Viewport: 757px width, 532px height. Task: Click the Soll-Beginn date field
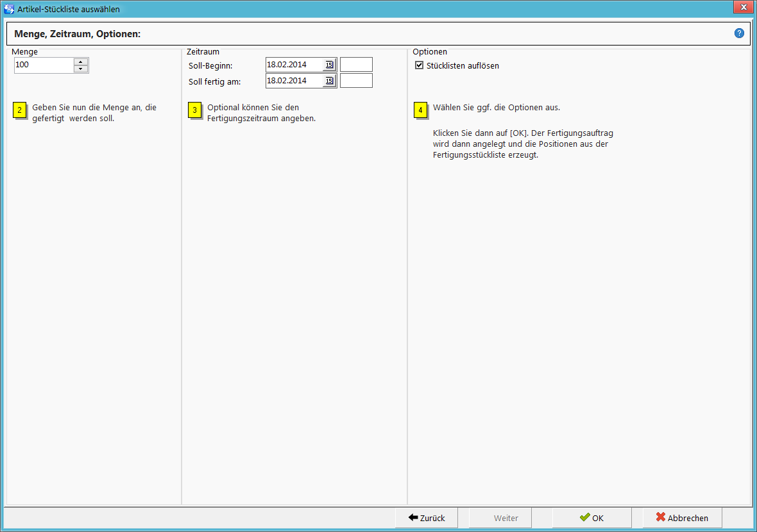tap(294, 65)
